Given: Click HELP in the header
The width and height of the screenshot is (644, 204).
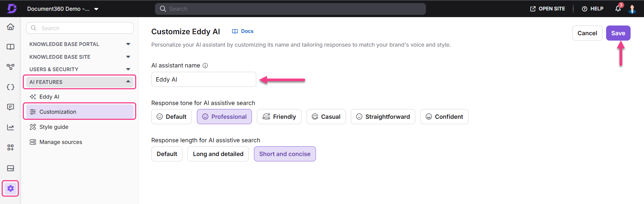Looking at the screenshot, I should tap(593, 9).
